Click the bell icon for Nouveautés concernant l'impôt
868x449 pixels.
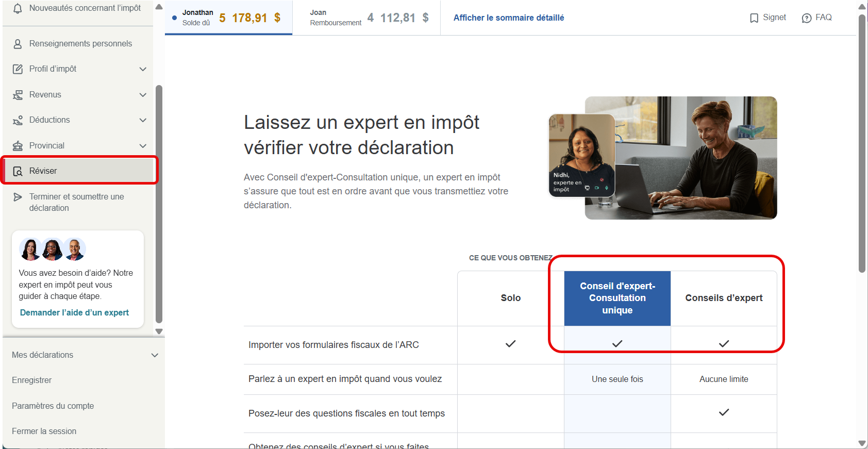point(18,8)
